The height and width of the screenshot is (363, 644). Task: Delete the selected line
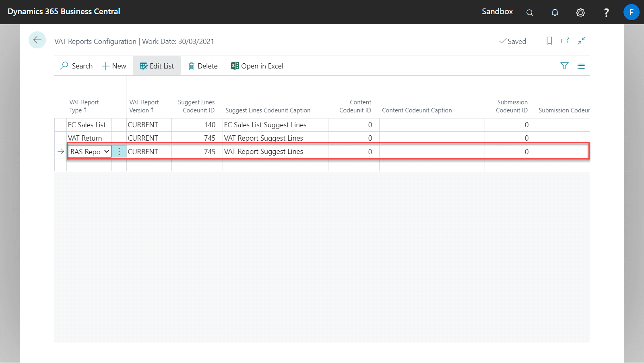(203, 66)
